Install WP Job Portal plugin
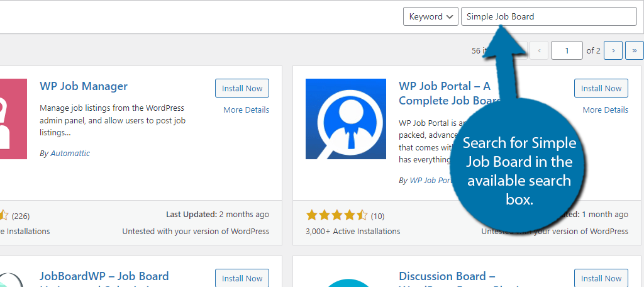The width and height of the screenshot is (644, 287). (x=601, y=88)
